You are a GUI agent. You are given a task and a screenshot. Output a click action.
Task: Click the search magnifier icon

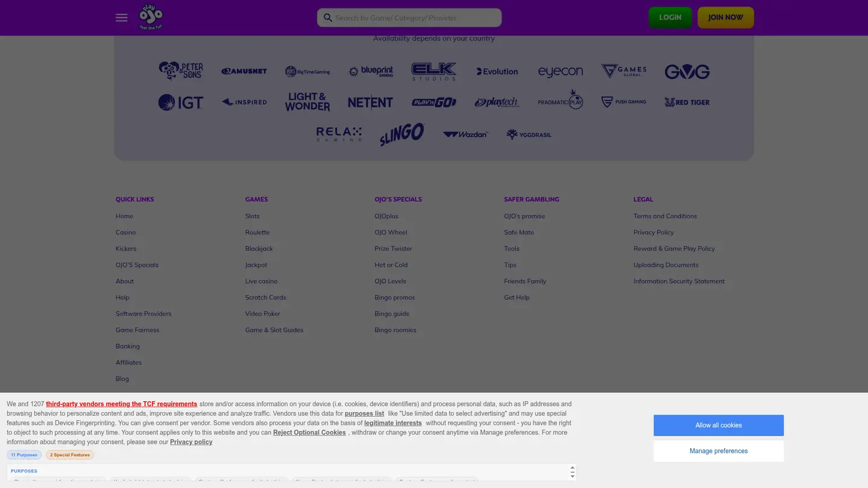[x=328, y=17]
